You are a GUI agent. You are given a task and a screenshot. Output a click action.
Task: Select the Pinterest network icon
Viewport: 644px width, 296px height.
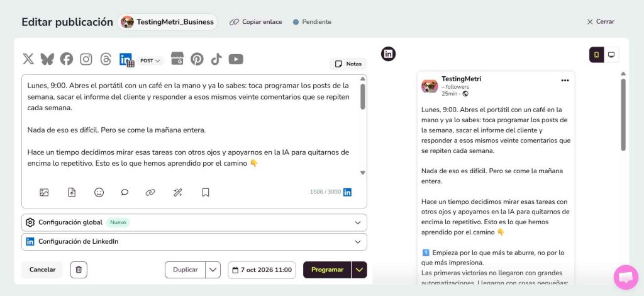click(x=197, y=59)
